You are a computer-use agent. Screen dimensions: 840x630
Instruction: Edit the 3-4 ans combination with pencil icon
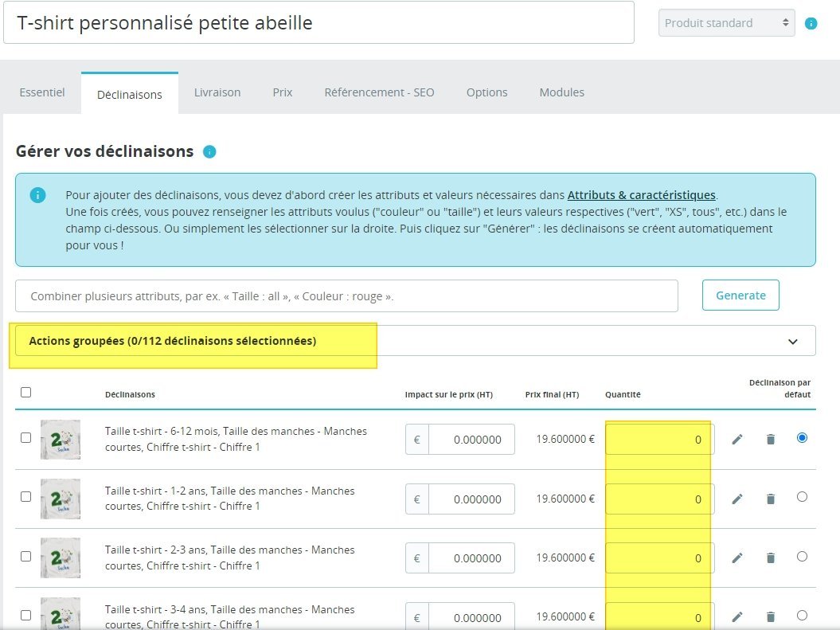(737, 616)
